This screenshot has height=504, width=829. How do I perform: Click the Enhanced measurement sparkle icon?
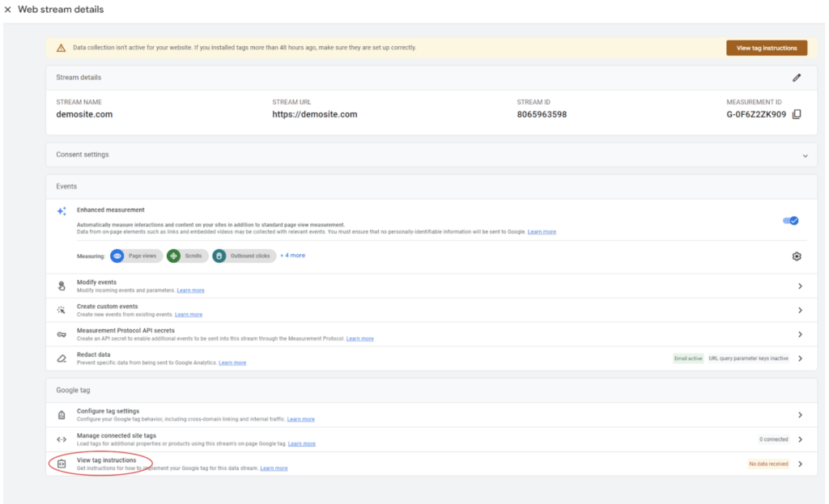coord(62,211)
